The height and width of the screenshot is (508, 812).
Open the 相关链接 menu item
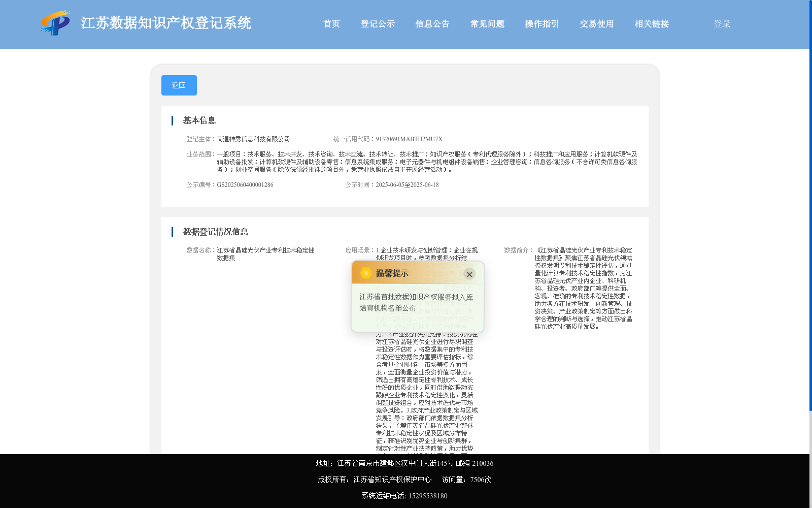click(x=652, y=24)
